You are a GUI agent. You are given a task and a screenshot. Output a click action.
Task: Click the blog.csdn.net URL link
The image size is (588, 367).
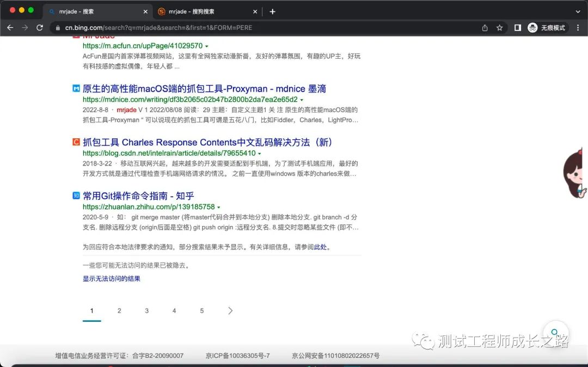coord(169,153)
